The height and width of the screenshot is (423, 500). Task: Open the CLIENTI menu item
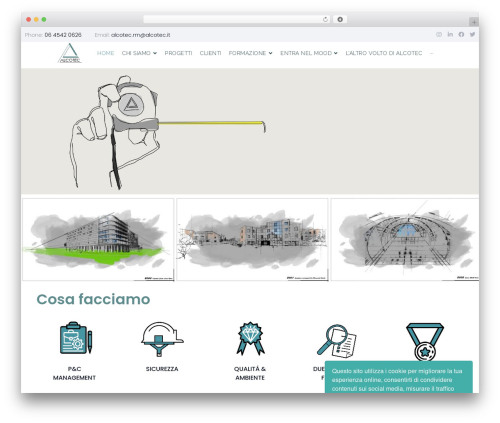(210, 53)
